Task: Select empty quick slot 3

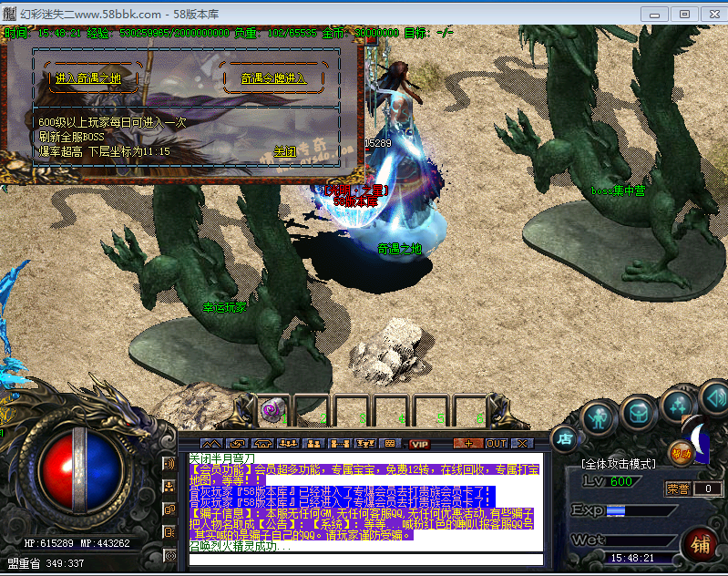Action: (353, 410)
